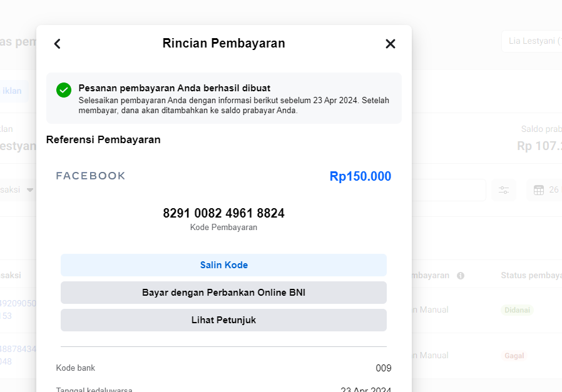Screen dimensions: 562x392
Task: Click the info icon beside payment column
Action: tap(461, 276)
